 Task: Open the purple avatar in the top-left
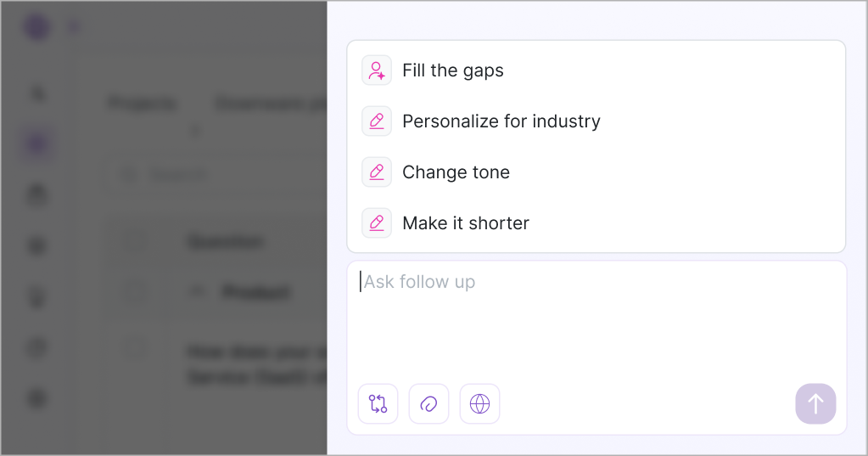coord(37,26)
